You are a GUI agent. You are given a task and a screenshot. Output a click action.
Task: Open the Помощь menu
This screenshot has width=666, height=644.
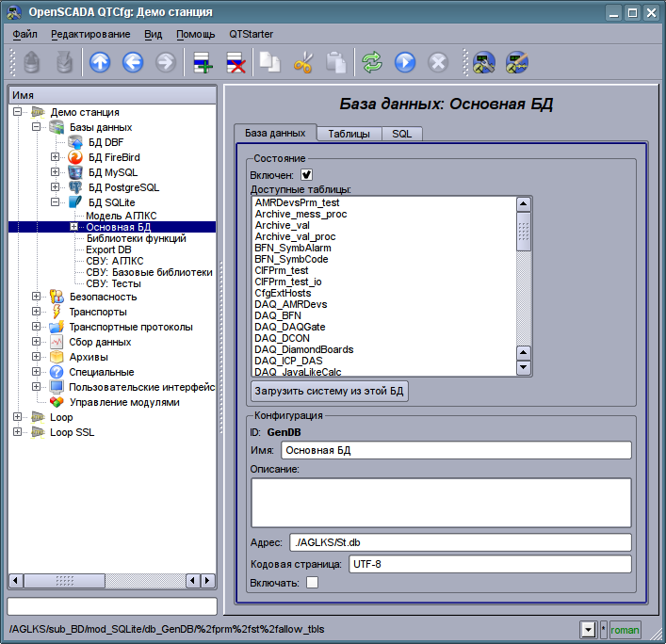[196, 34]
